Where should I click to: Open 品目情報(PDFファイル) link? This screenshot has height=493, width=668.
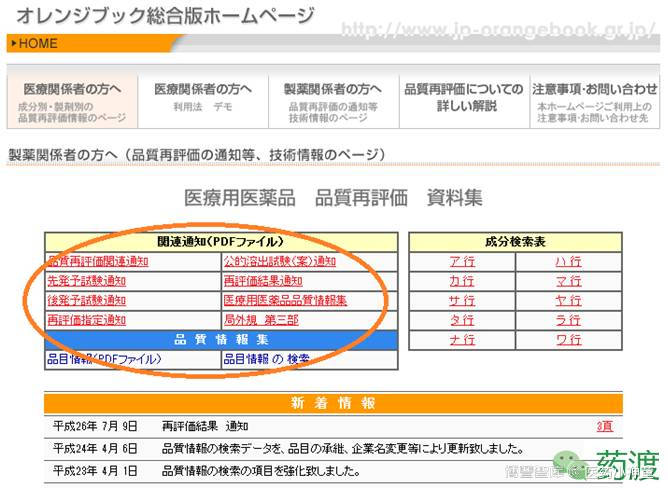[104, 359]
